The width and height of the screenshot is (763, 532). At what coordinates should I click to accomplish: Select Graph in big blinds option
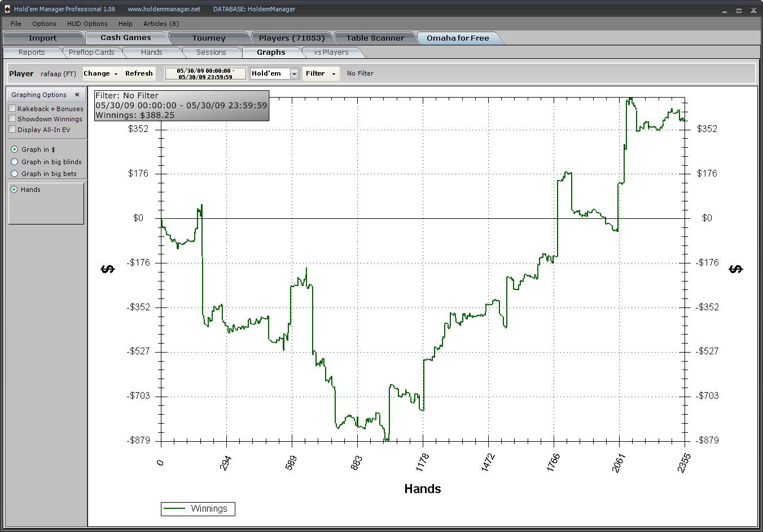coord(15,162)
